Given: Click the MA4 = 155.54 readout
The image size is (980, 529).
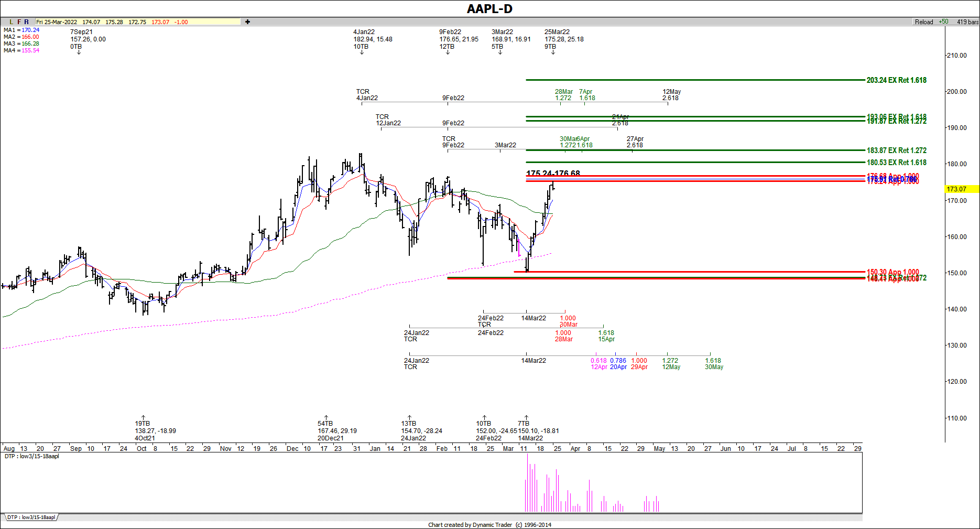Looking at the screenshot, I should tap(21, 50).
